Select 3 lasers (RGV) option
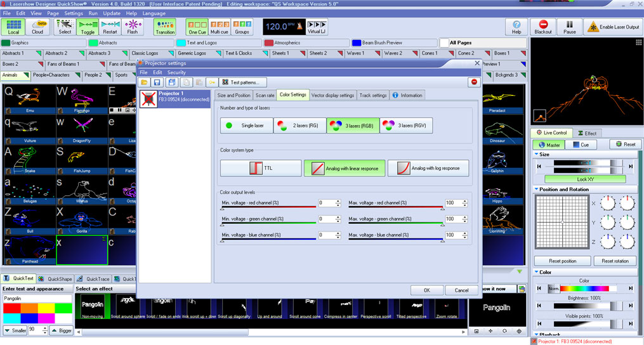 click(x=406, y=126)
